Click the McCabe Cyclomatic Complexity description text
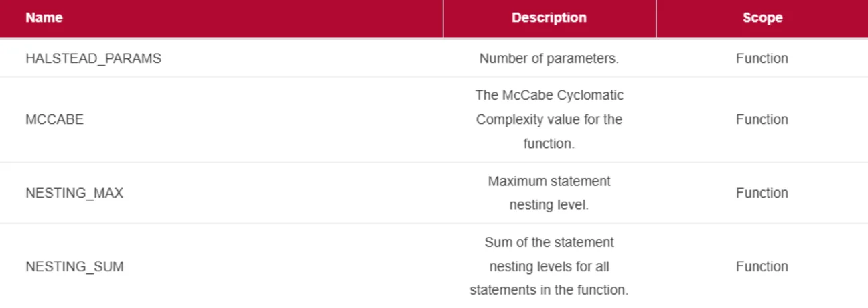This screenshot has width=868, height=308. [549, 119]
